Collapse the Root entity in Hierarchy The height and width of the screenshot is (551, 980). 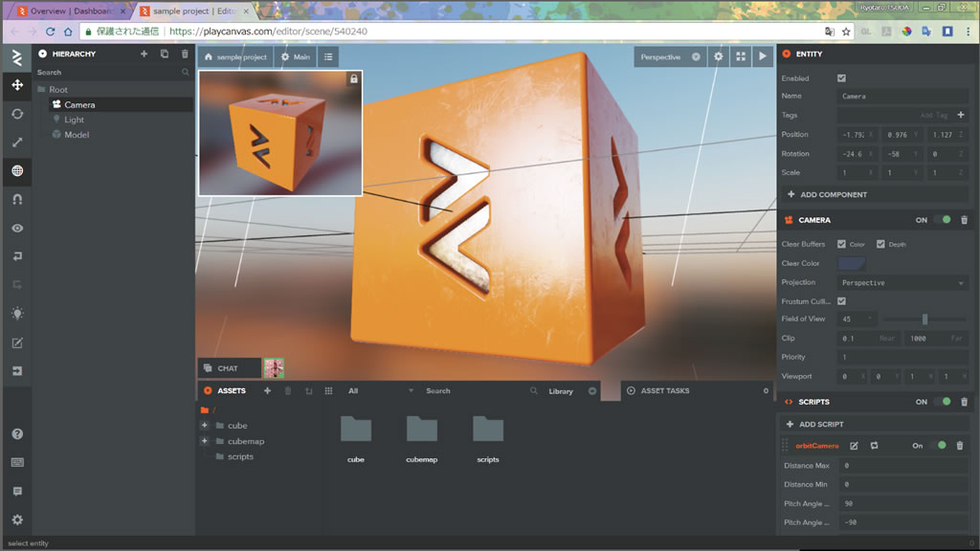click(x=41, y=89)
